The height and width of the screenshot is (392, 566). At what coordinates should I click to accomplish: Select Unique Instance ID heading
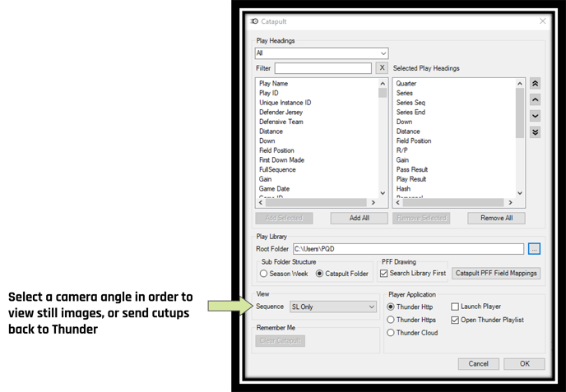(285, 103)
